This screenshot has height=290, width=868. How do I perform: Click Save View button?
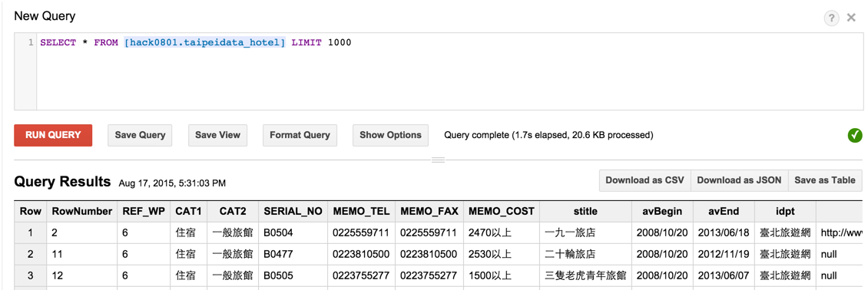pyautogui.click(x=217, y=135)
